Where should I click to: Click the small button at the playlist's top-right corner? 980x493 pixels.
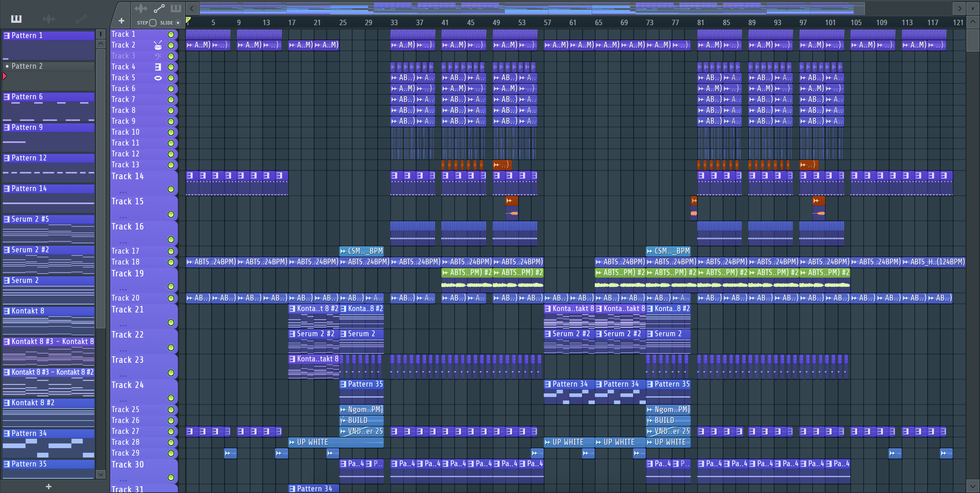click(973, 8)
